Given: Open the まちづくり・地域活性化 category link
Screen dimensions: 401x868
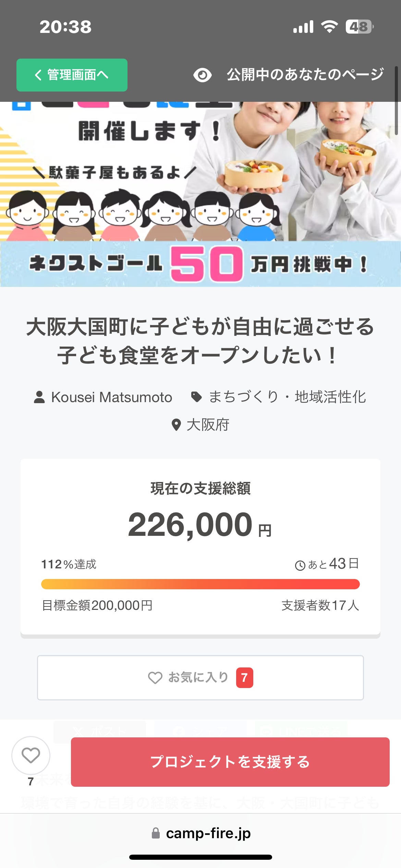Looking at the screenshot, I should pyautogui.click(x=287, y=397).
